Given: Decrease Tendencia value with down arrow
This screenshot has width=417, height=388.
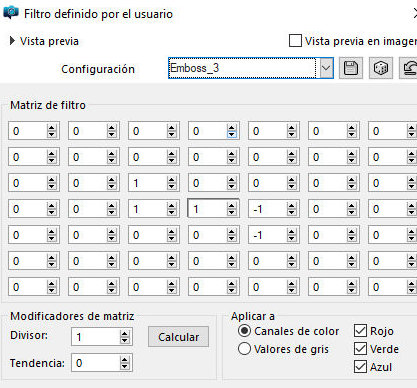Looking at the screenshot, I should (124, 366).
